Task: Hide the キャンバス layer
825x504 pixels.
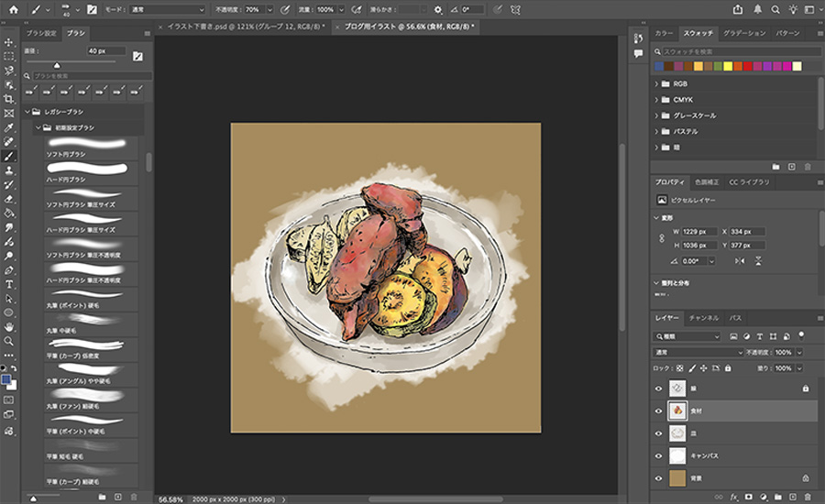Action: pyautogui.click(x=658, y=455)
